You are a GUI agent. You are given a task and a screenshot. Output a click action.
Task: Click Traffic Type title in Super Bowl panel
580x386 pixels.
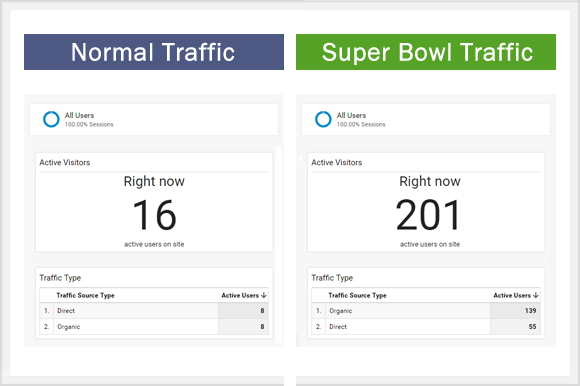[x=332, y=278]
